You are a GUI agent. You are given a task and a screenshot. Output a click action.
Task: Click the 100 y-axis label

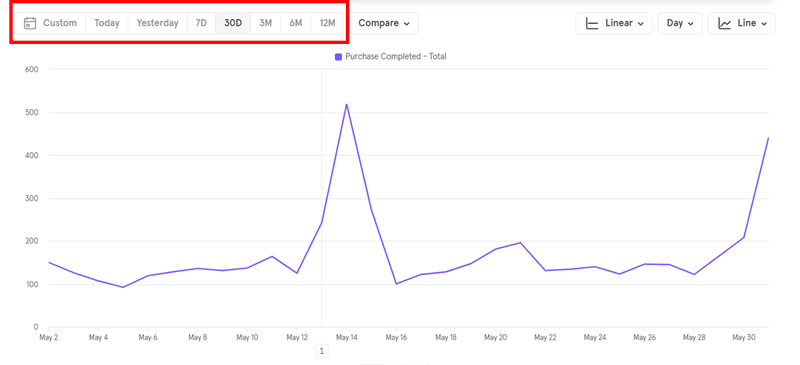[32, 284]
